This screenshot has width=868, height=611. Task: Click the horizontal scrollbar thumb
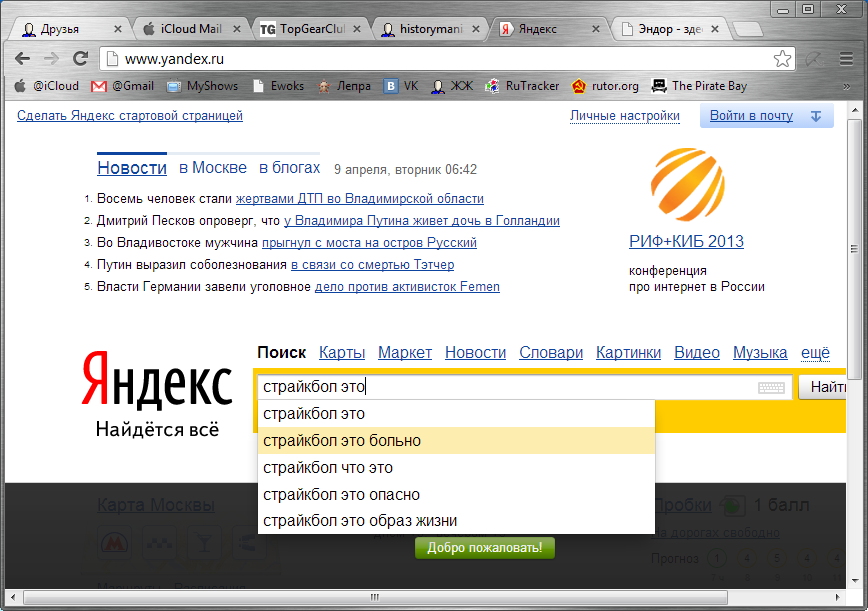pos(375,597)
